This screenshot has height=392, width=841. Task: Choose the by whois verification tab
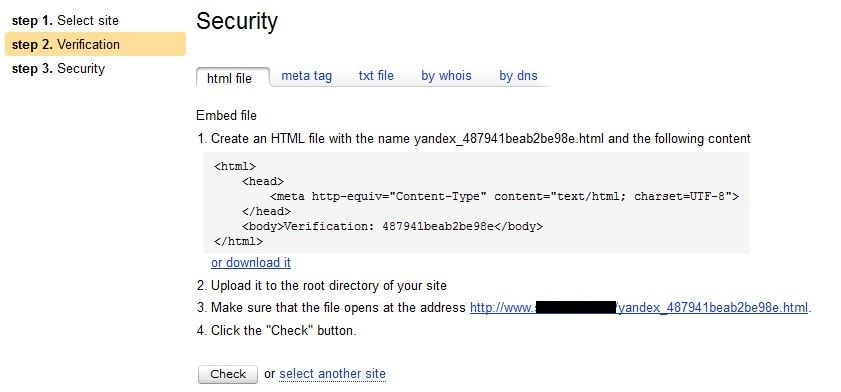[x=446, y=76]
